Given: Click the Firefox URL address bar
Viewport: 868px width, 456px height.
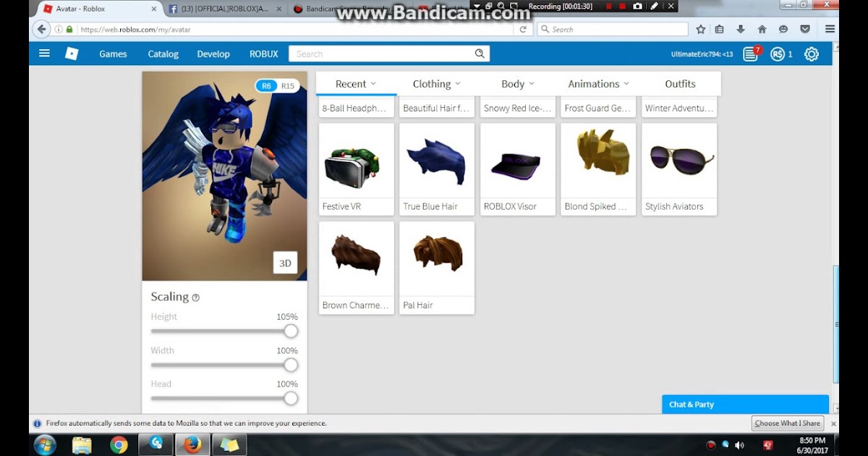Looking at the screenshot, I should [x=297, y=30].
